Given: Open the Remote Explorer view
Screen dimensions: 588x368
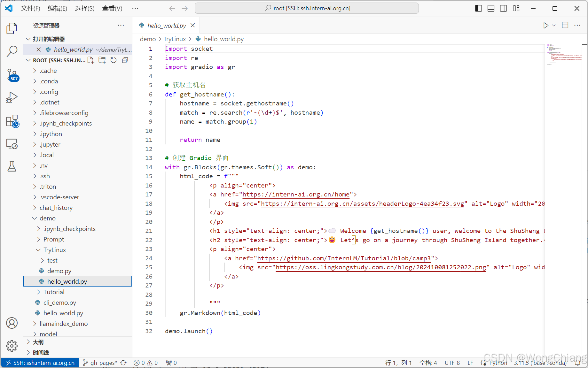Looking at the screenshot, I should [12, 144].
